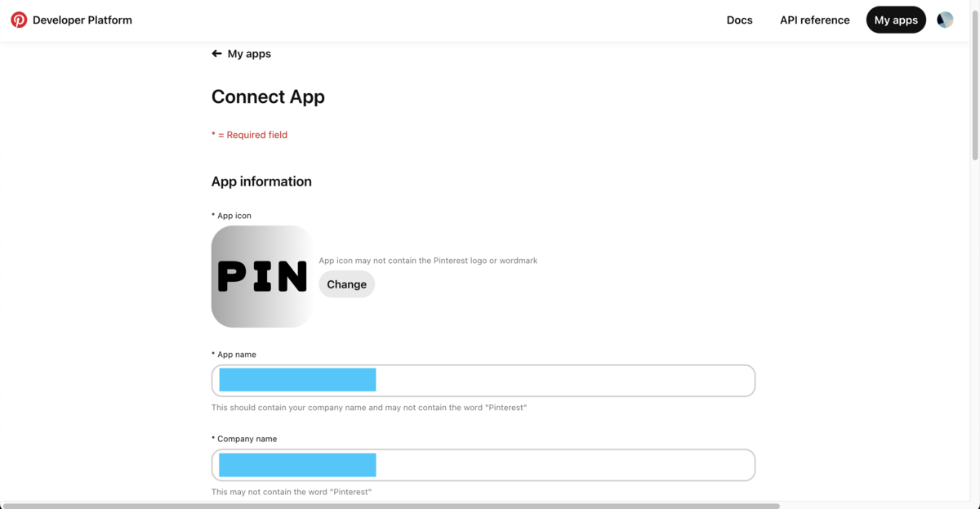Focus the Company name input field
This screenshot has width=980, height=509.
pyautogui.click(x=483, y=465)
